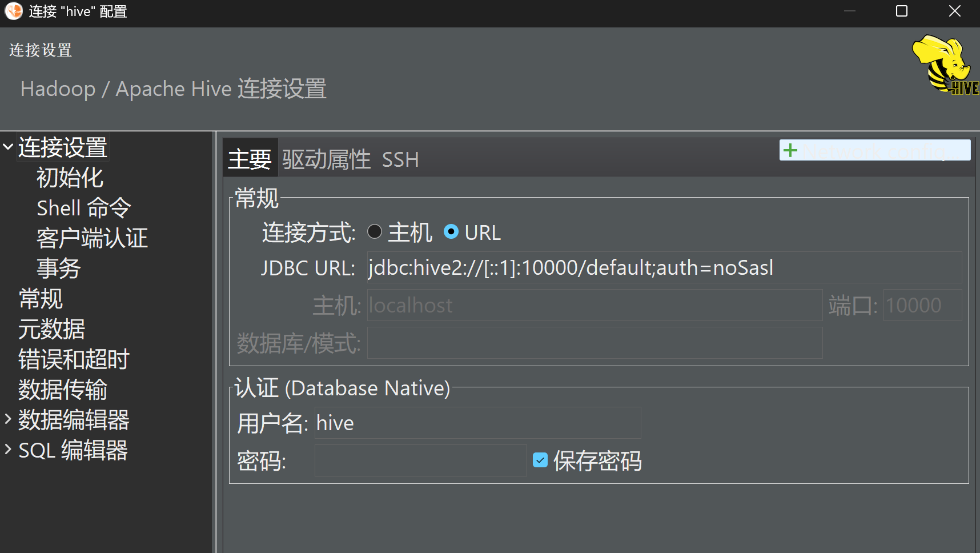Click the 端口 field showing 10000
The image size is (980, 553).
[x=922, y=305]
